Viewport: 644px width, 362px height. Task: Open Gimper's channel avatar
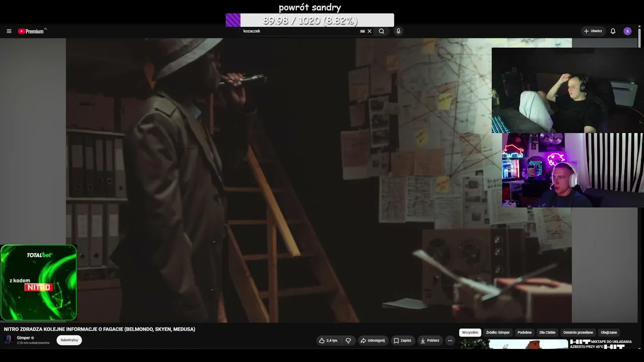click(9, 340)
